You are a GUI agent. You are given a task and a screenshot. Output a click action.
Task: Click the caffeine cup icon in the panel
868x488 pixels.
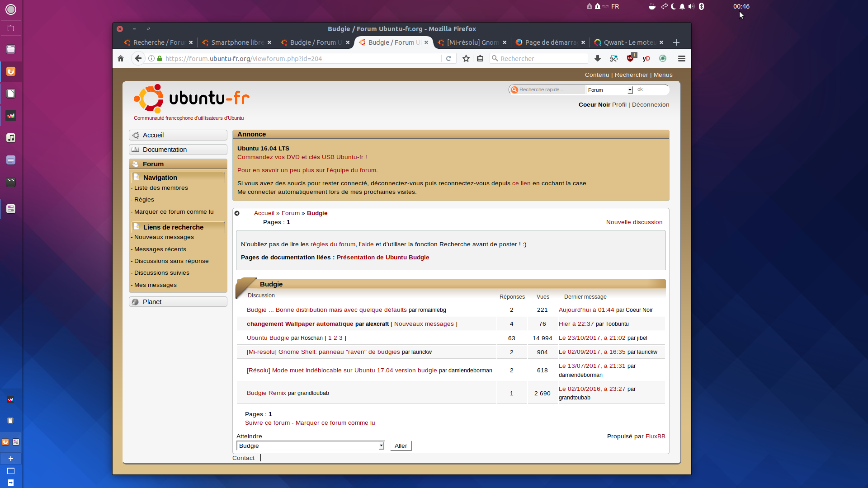[x=652, y=6]
